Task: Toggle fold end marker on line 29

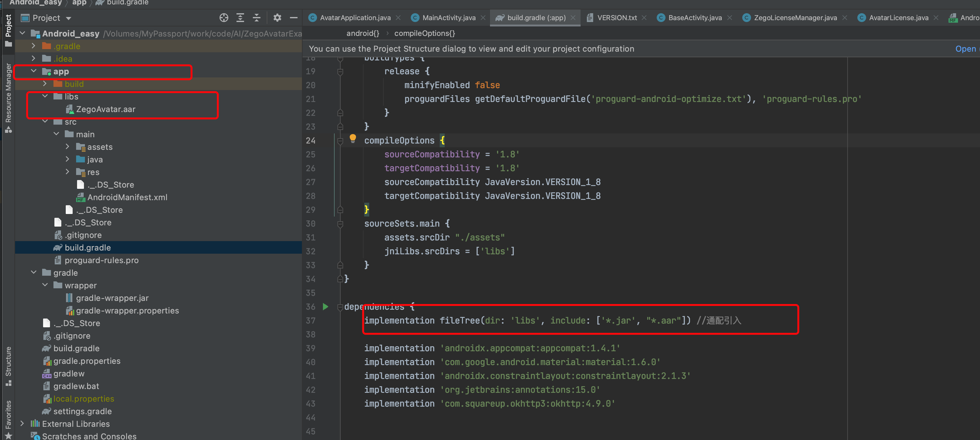Action: pos(340,210)
